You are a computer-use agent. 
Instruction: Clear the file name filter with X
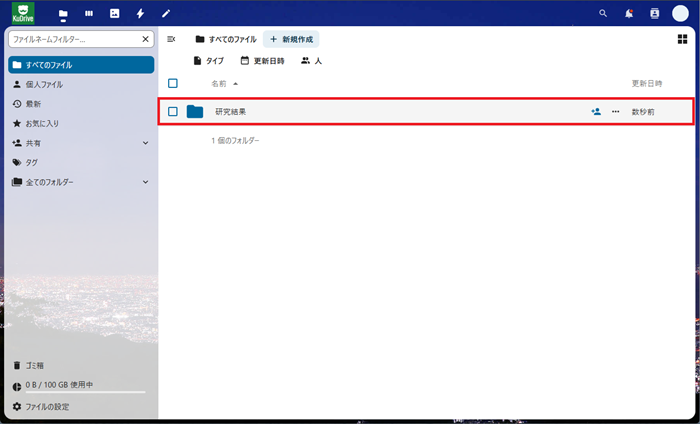(x=146, y=39)
